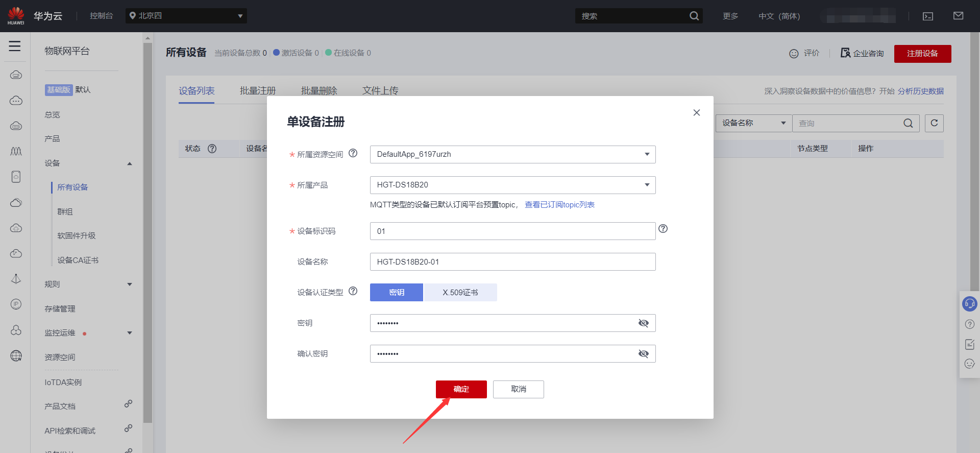Select the 密钥 authentication type
Image resolution: width=980 pixels, height=453 pixels.
pyautogui.click(x=397, y=292)
